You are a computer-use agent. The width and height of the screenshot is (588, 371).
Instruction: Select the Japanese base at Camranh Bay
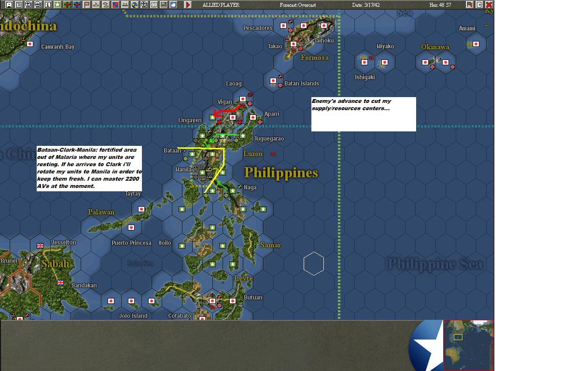coord(30,44)
